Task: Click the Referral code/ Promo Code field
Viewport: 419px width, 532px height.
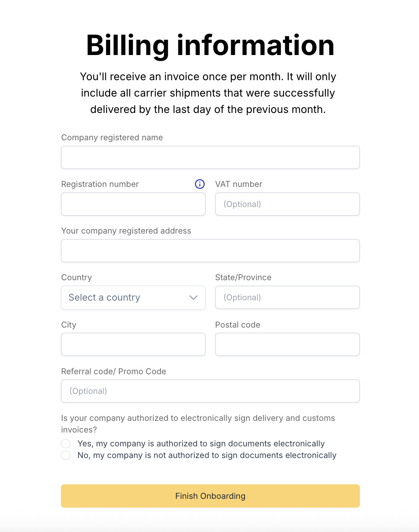Action: click(x=210, y=391)
